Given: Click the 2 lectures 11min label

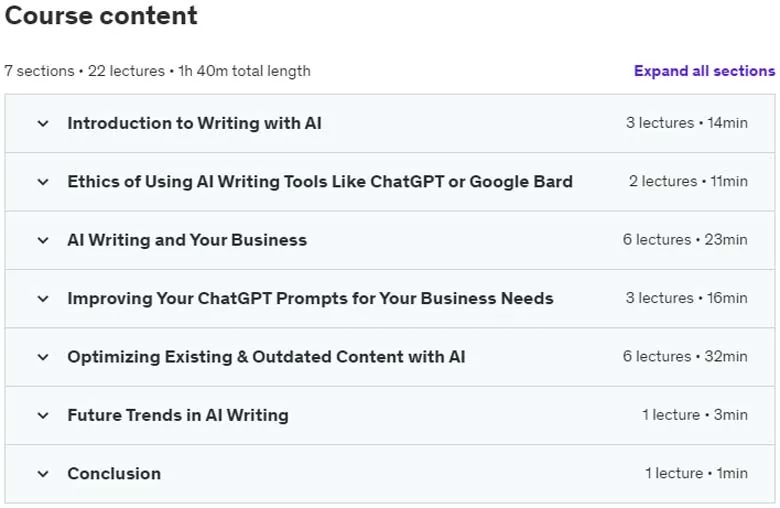Looking at the screenshot, I should tap(688, 181).
